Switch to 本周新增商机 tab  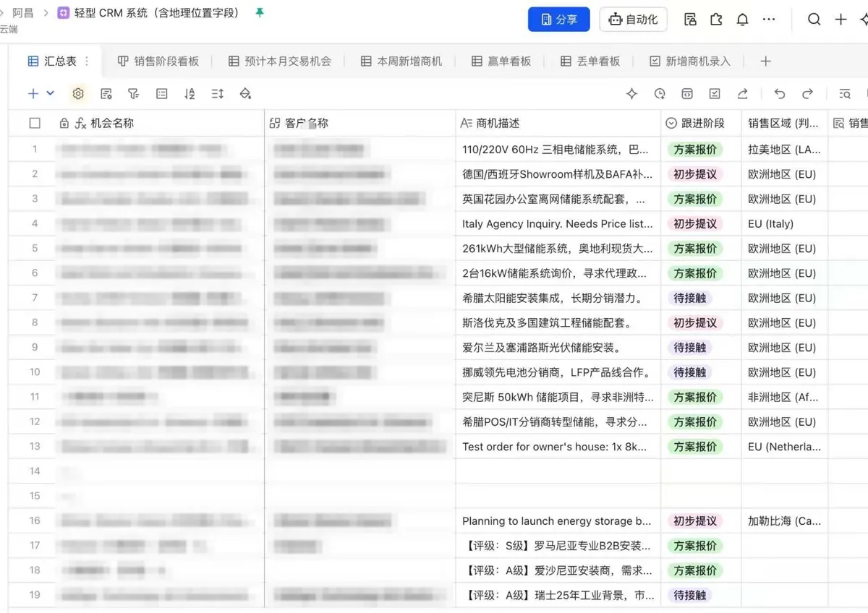401,61
